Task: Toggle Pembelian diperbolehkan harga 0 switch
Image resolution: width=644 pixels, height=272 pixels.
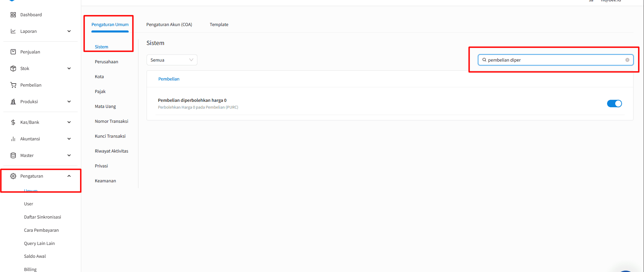Action: point(614,104)
